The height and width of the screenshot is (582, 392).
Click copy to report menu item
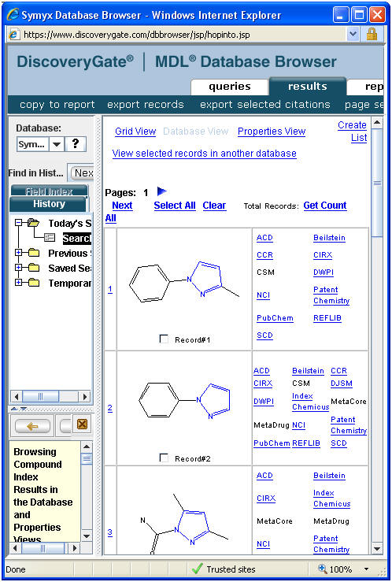click(x=57, y=105)
